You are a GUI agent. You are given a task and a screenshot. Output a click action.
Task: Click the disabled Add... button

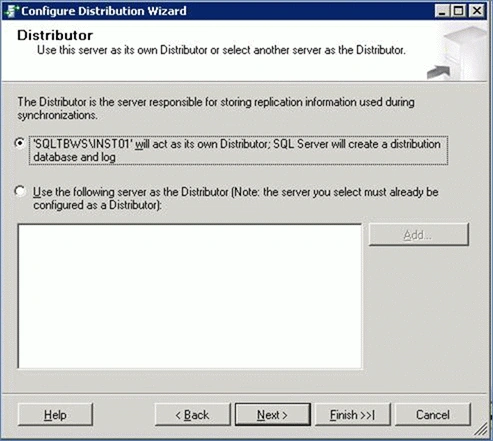pos(419,235)
